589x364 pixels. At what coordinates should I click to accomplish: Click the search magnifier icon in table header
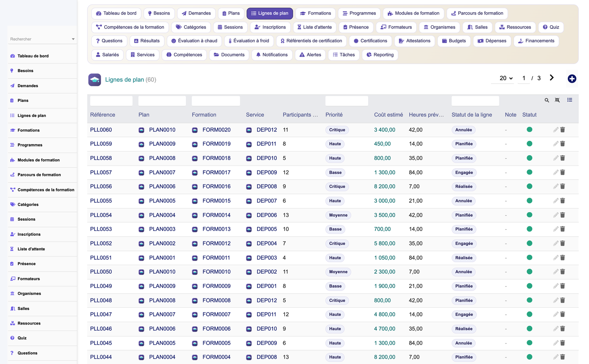coord(547,100)
